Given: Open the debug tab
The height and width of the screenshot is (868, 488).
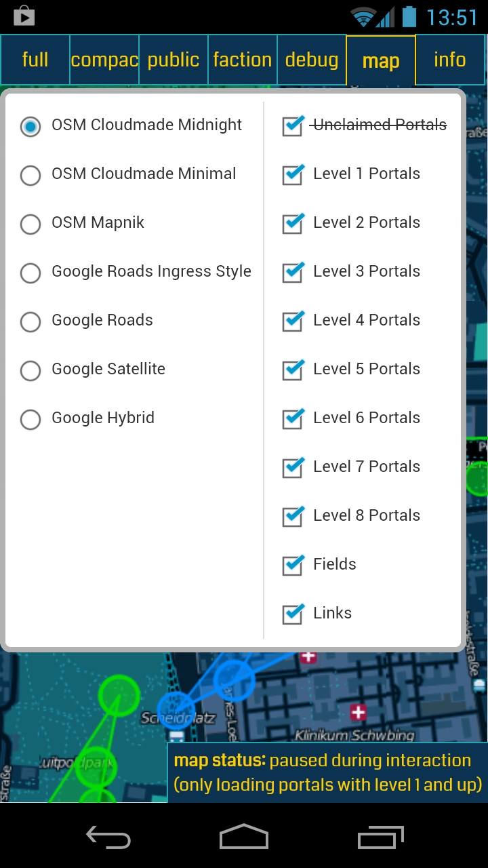Looking at the screenshot, I should [312, 60].
